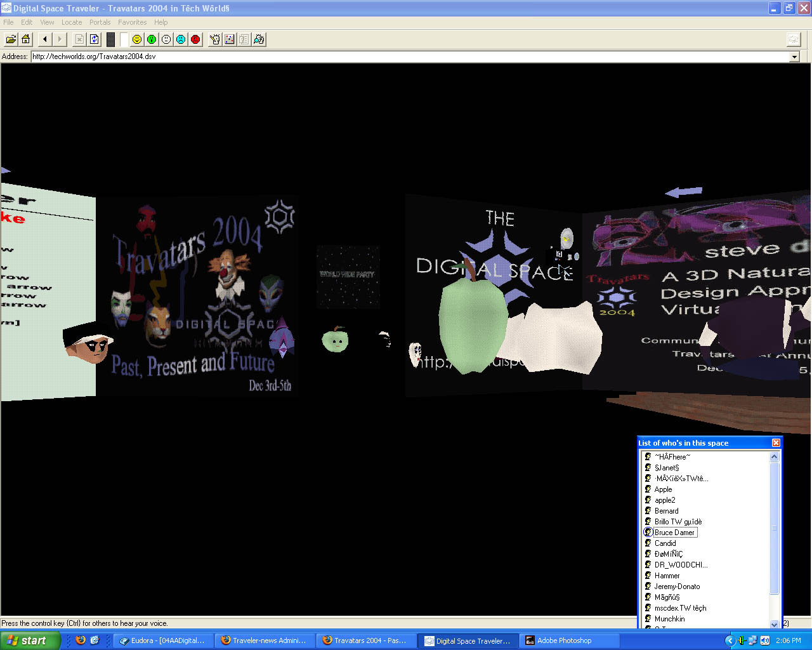Click the user list scrollbar thumb
Viewport: 812px width, 650px height.
[774, 528]
